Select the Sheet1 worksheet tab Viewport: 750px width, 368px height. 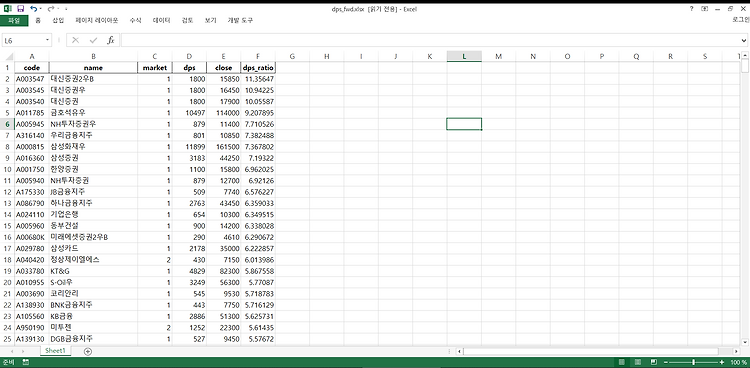point(55,351)
